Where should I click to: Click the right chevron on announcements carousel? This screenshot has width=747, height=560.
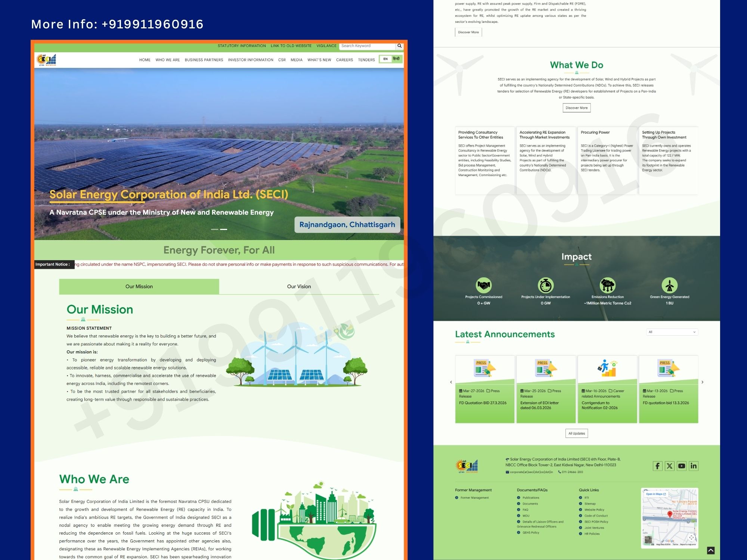tap(703, 382)
